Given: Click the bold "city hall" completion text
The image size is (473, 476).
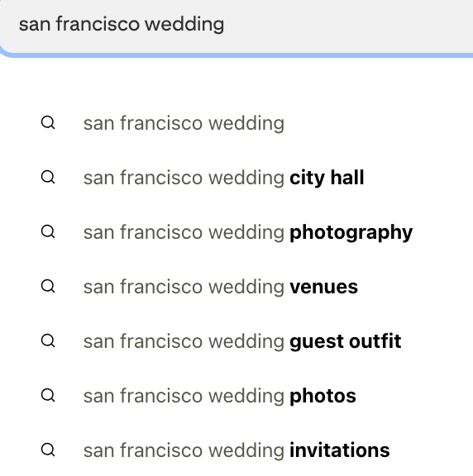Looking at the screenshot, I should click(x=327, y=178).
